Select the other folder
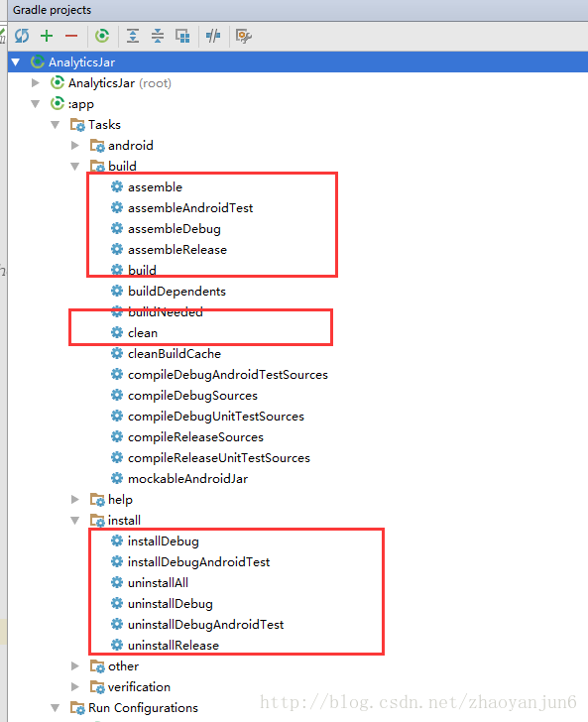This screenshot has width=588, height=722. [x=123, y=665]
